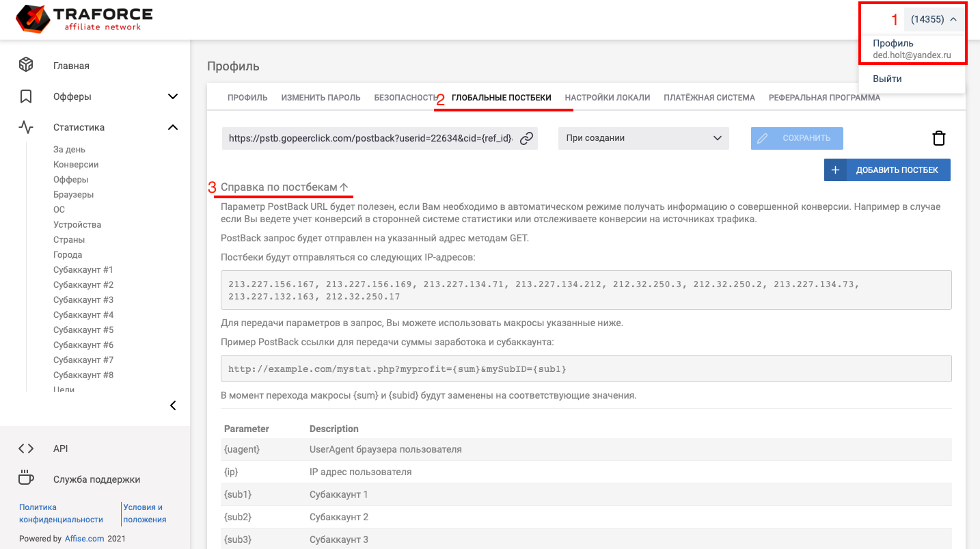Collapse Статистика menu chevron
This screenshot has height=549, width=980.
(173, 127)
